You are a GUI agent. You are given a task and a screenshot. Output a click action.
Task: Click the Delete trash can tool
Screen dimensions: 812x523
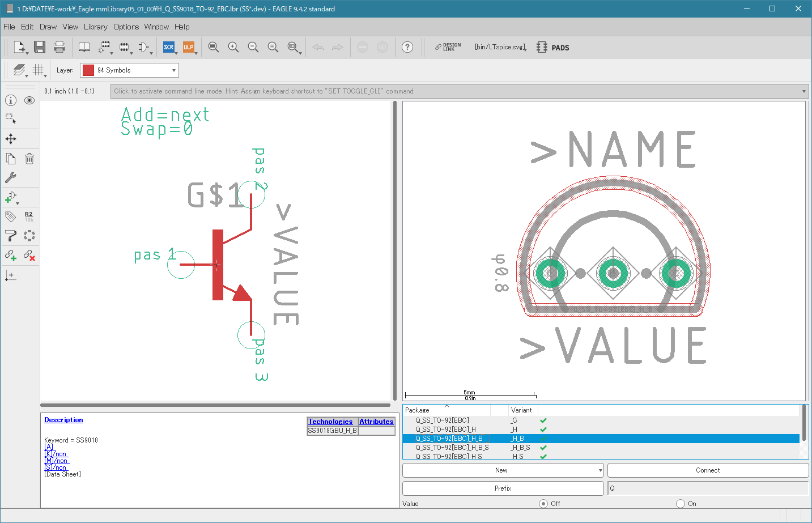click(x=29, y=159)
